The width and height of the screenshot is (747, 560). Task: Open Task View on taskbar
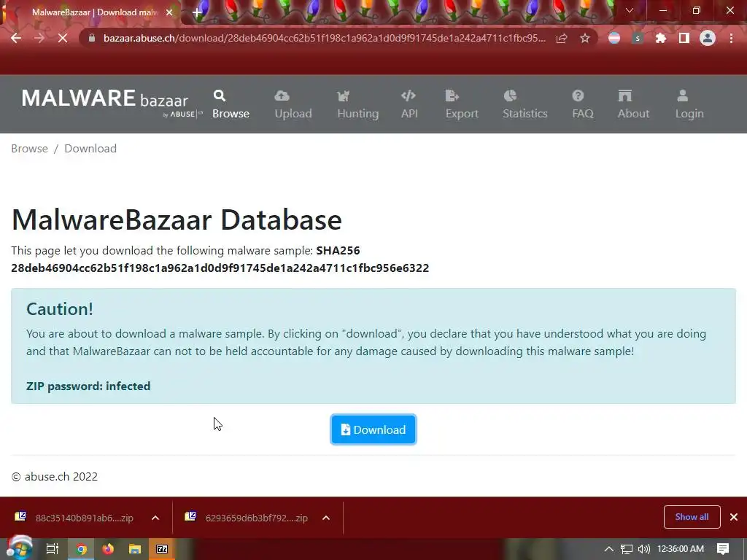point(53,549)
